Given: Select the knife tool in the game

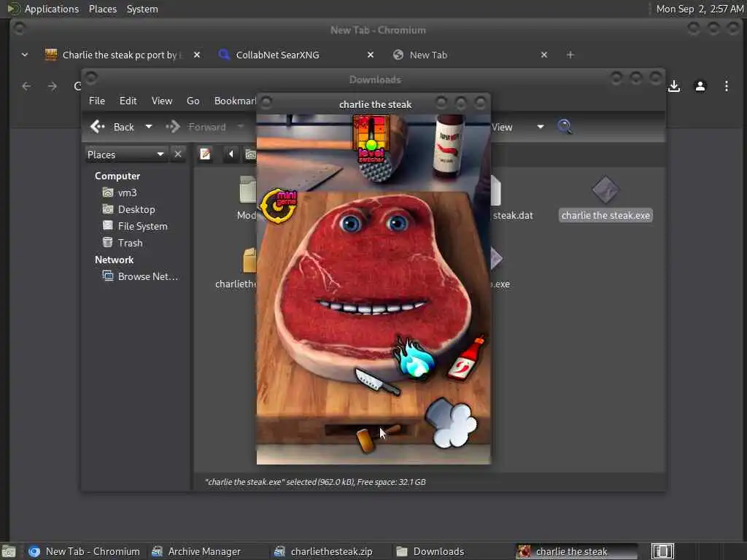Looking at the screenshot, I should click(x=377, y=381).
